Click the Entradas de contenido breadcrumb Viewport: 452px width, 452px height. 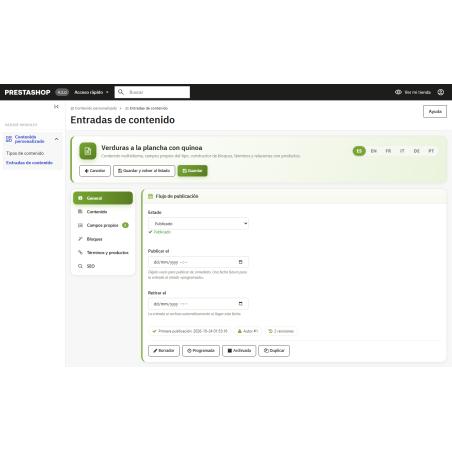click(146, 108)
